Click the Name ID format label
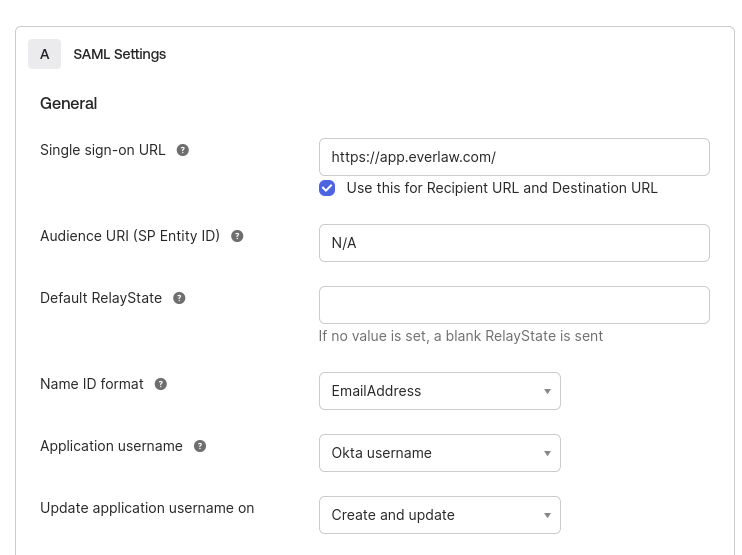This screenshot has width=742, height=555. tap(92, 384)
